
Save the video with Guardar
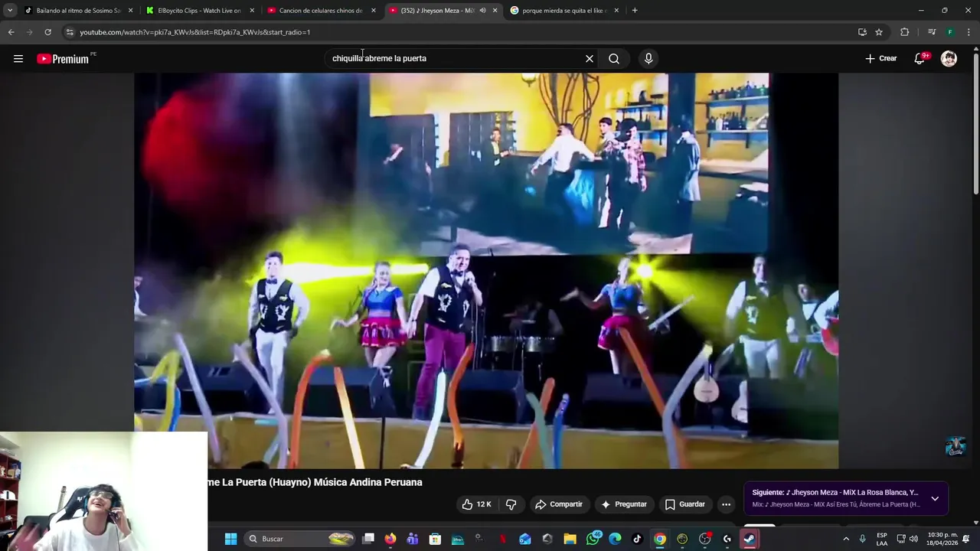684,504
